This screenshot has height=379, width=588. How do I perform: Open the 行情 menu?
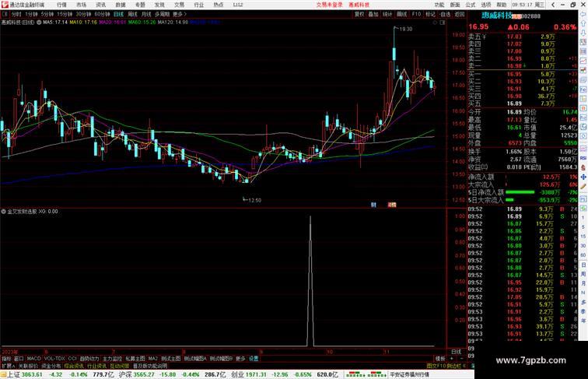pos(61,5)
